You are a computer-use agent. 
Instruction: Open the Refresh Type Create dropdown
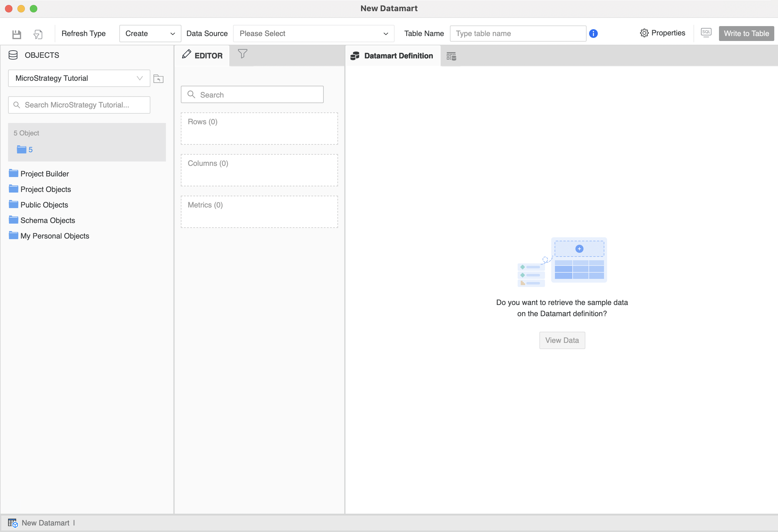(150, 34)
